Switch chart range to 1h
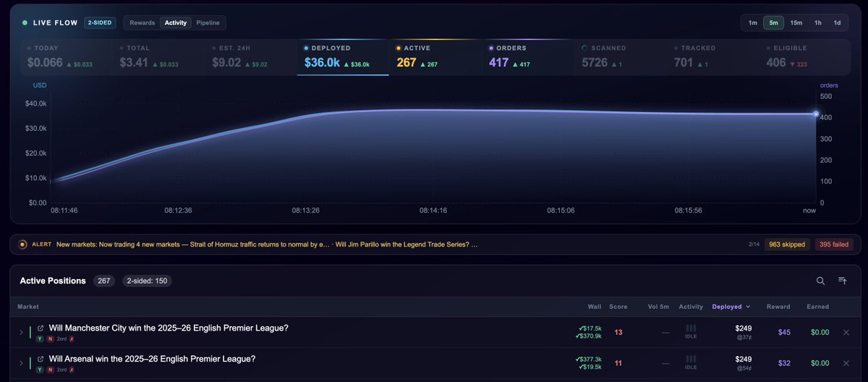 pos(817,22)
